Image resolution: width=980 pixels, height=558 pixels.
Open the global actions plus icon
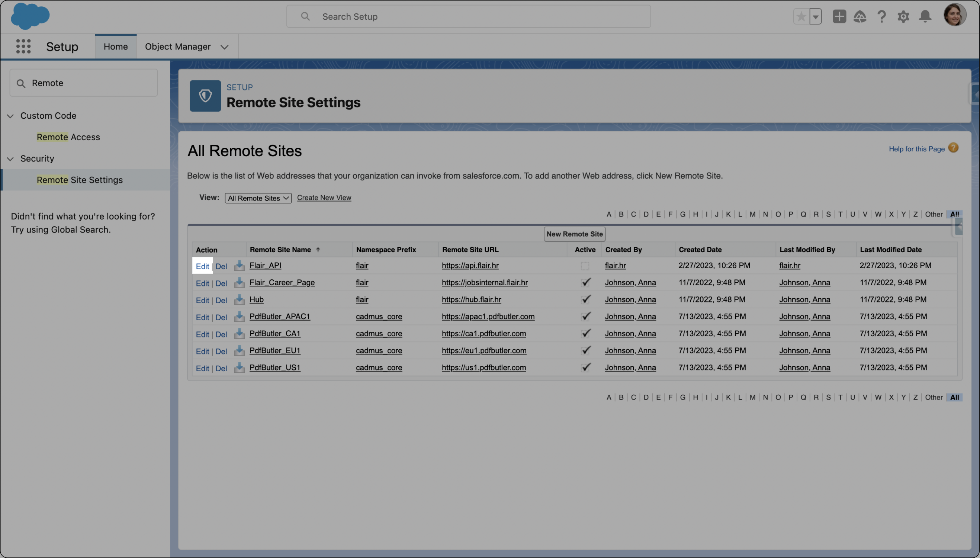(839, 16)
